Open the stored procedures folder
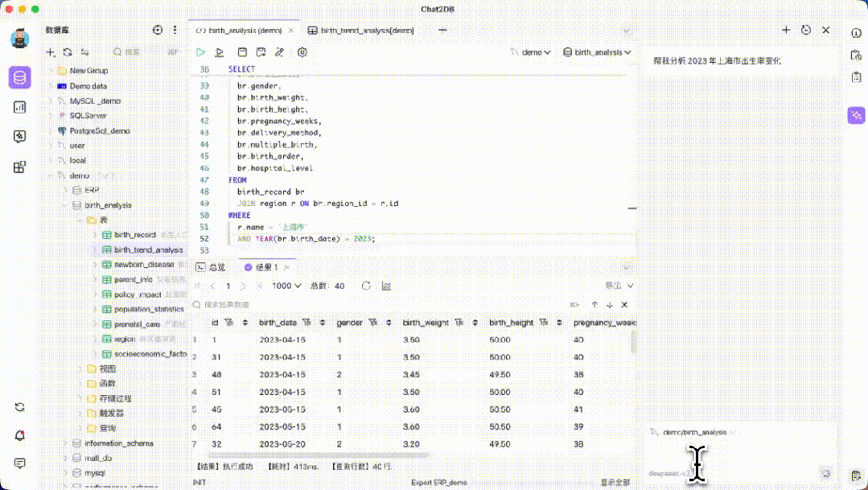This screenshot has width=868, height=490. pos(115,398)
